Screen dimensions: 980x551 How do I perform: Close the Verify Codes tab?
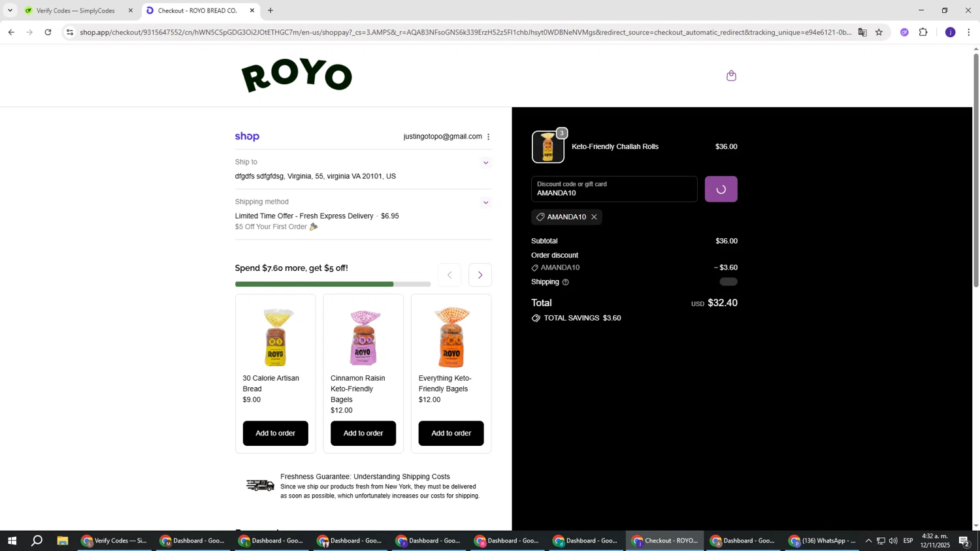click(x=130, y=10)
